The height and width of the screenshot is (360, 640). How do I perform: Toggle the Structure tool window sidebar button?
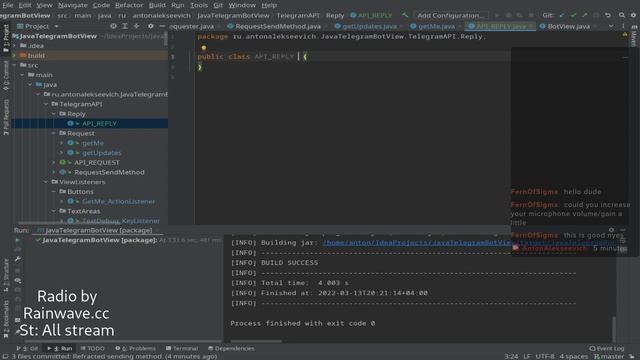pyautogui.click(x=6, y=275)
